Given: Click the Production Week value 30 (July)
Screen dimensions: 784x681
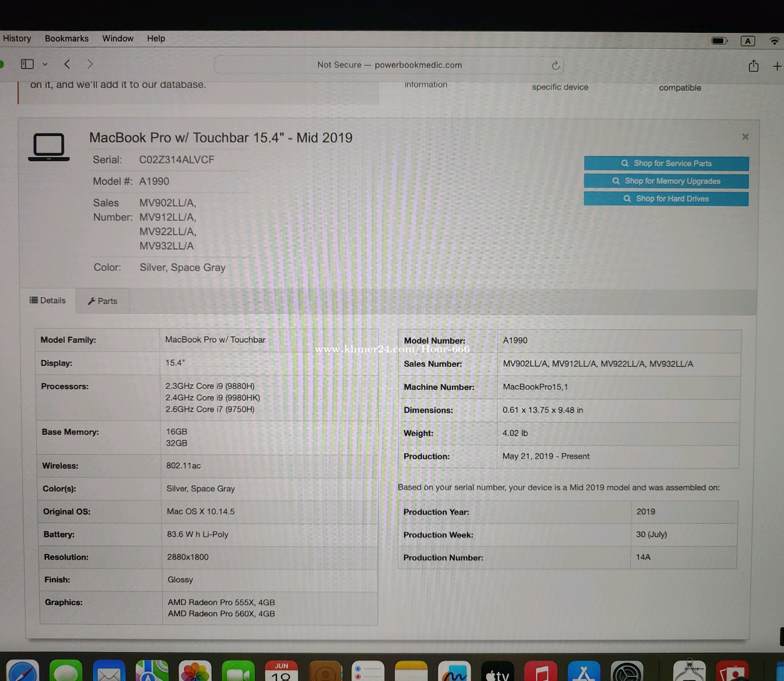Looking at the screenshot, I should tap(651, 535).
